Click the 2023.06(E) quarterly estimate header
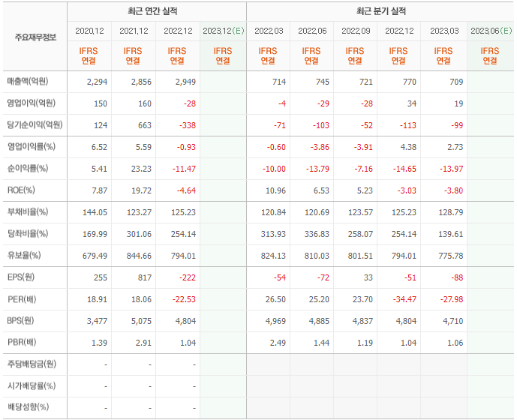 (491, 31)
